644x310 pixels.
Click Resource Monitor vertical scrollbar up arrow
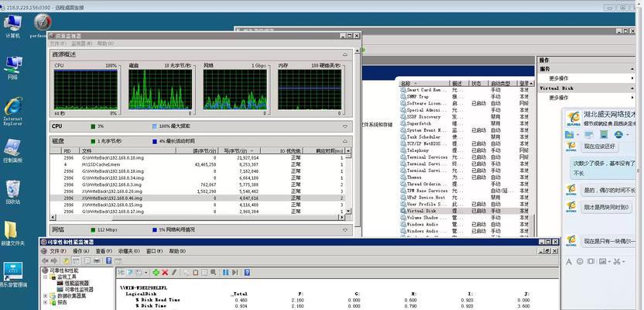click(358, 50)
